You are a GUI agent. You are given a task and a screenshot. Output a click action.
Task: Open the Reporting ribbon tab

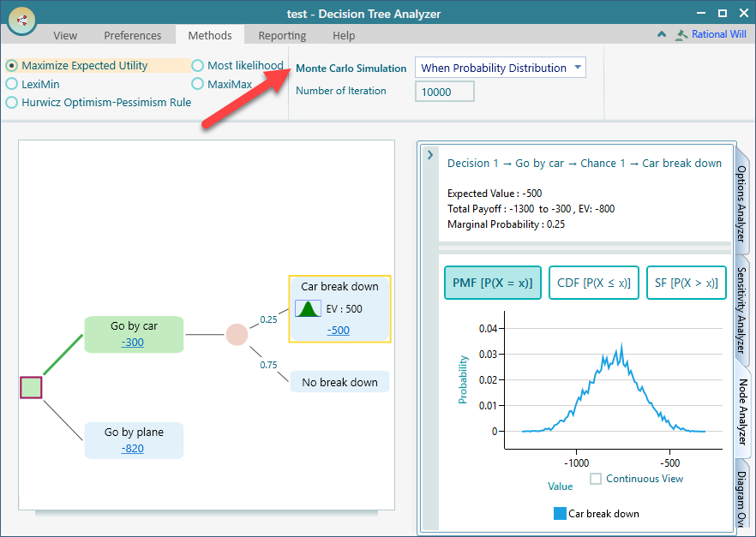[282, 35]
